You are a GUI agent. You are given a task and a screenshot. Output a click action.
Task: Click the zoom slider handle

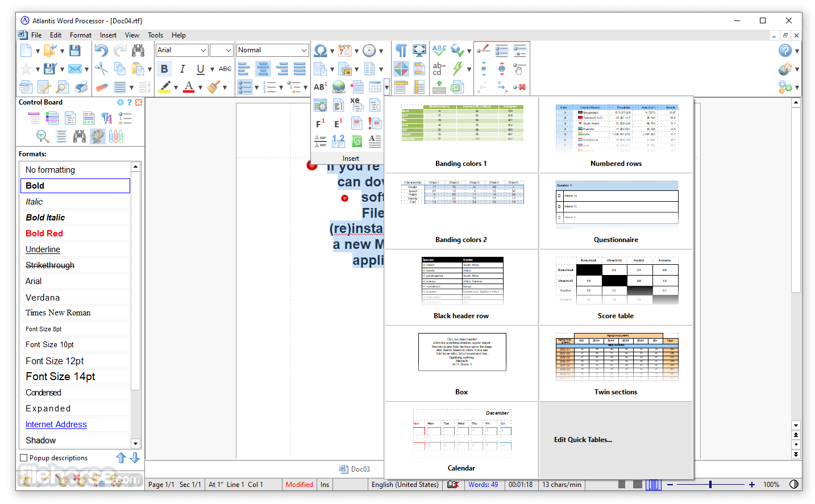click(x=710, y=485)
